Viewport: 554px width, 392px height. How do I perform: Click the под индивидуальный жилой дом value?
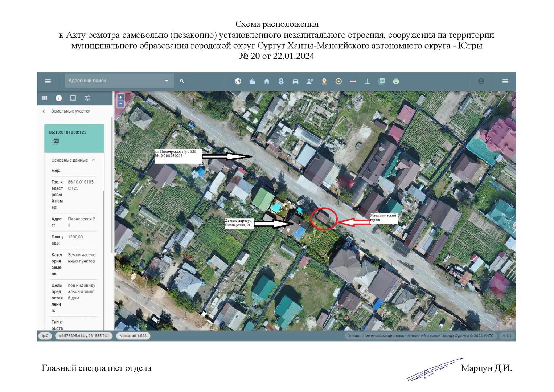(x=82, y=291)
